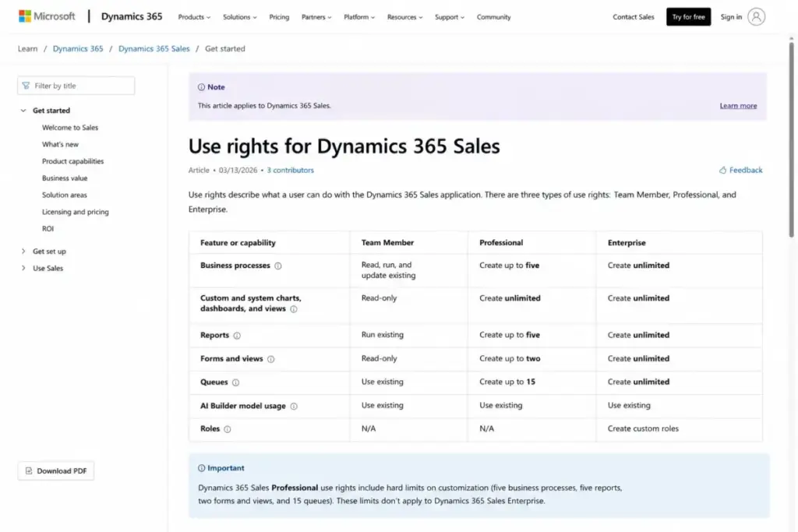Click Sign in
Screen dimensions: 798x532
731,17
